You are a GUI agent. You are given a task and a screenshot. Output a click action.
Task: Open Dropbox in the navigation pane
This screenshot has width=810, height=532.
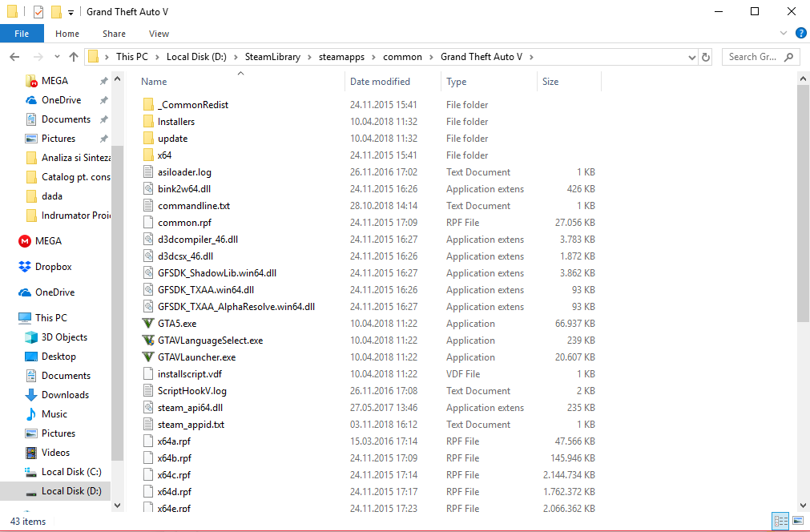53,267
